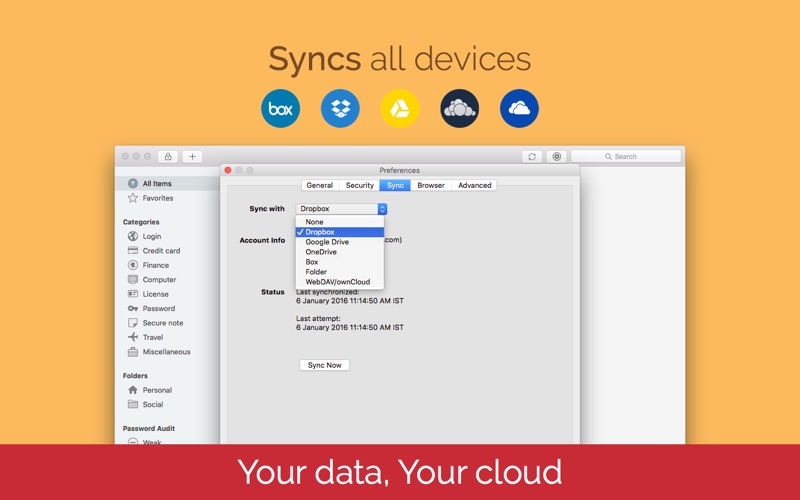Click the Account Info label
The height and width of the screenshot is (500, 800).
262,240
